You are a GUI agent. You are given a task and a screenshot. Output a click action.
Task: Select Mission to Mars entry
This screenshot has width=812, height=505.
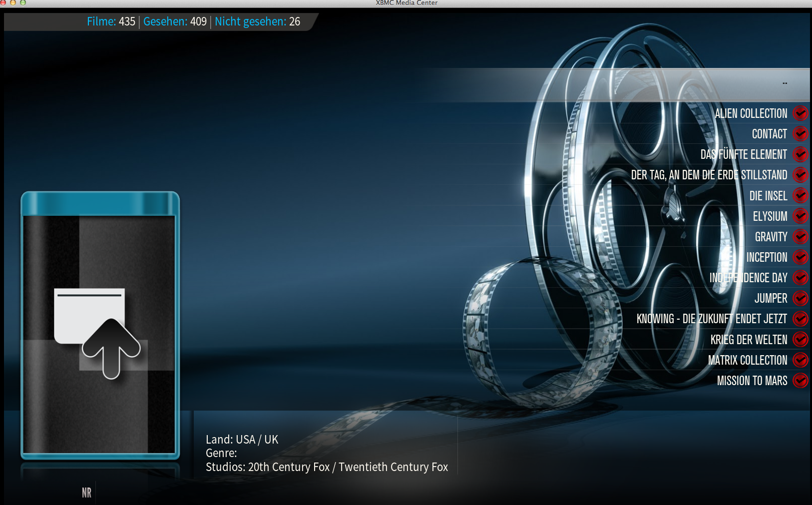coord(752,381)
